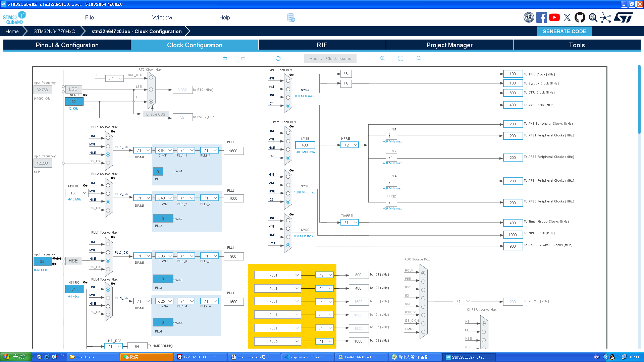644x362 pixels.
Task: Select PER in ADC Source Mux
Action: (x=423, y=282)
